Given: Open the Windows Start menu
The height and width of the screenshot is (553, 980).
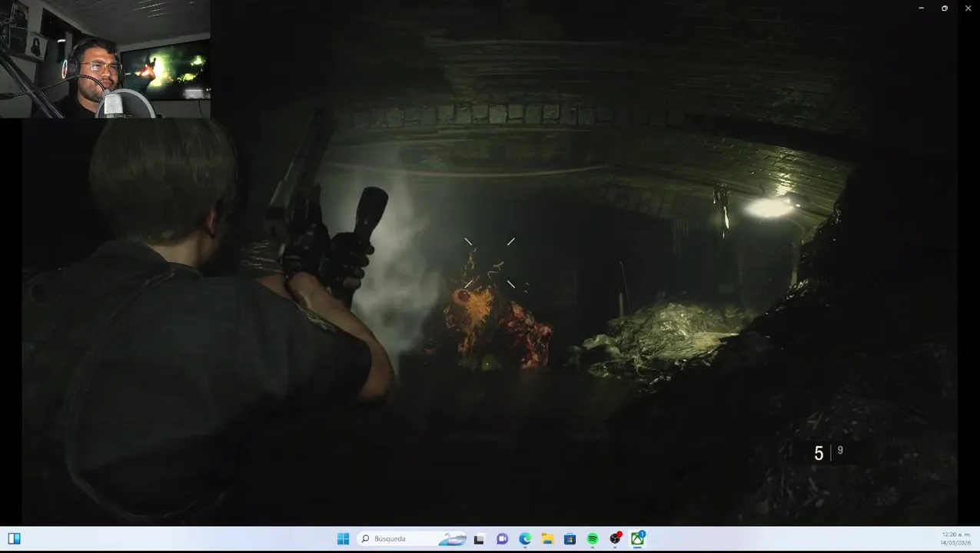Looking at the screenshot, I should pyautogui.click(x=343, y=538).
